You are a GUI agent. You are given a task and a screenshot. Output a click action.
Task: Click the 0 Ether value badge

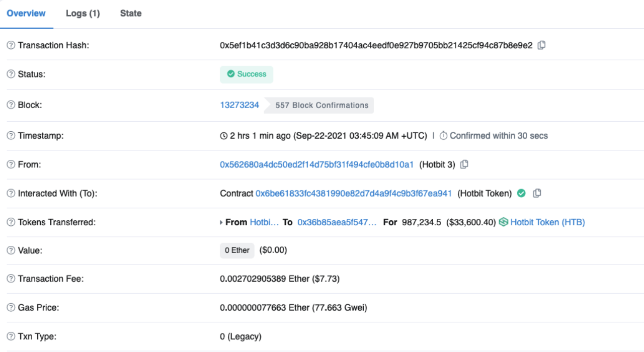coord(237,250)
